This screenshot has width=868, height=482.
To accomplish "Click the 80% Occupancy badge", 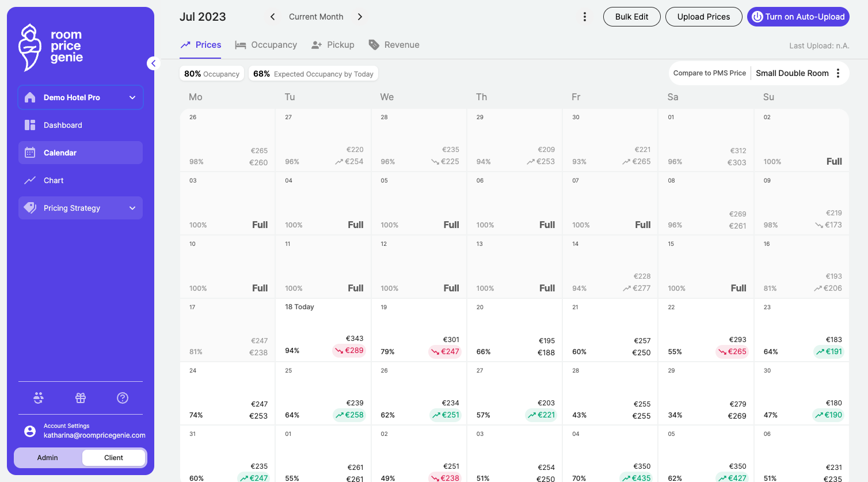I will pyautogui.click(x=212, y=74).
